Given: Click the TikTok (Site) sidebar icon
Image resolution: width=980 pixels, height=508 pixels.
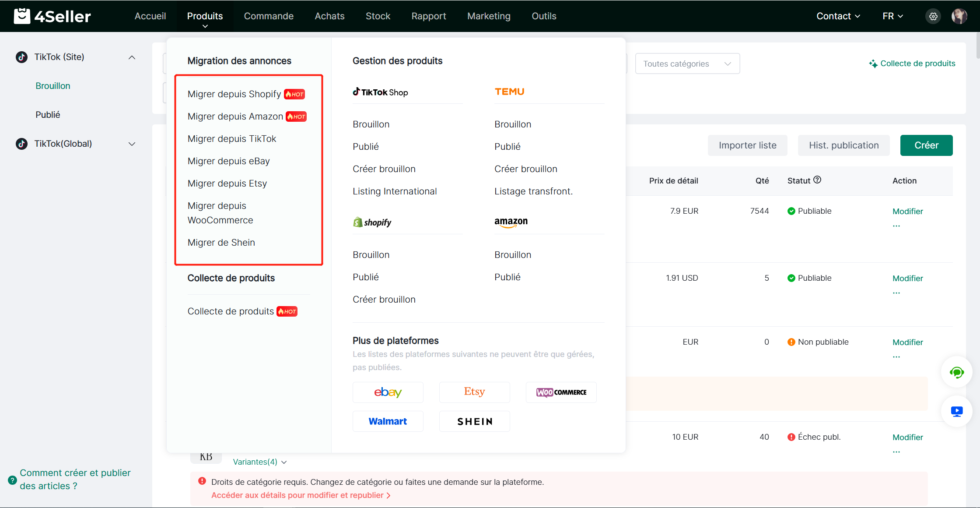Looking at the screenshot, I should pos(21,57).
